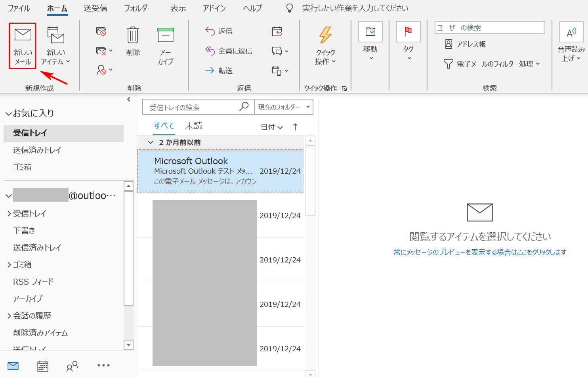
Task: Switch to Calendar view in bottom navigation
Action: 43,366
